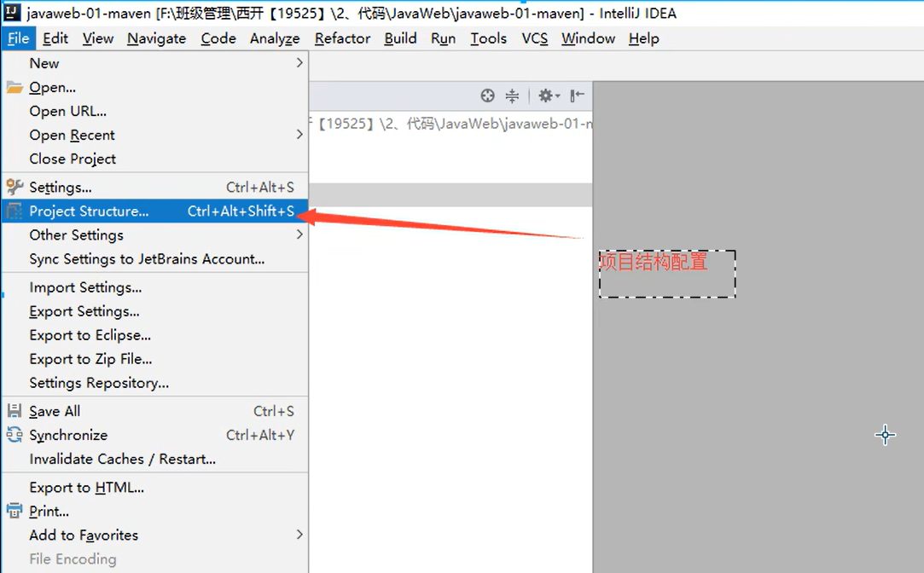Screen dimensions: 924x573
Task: Open Settings... from File menu
Action: point(155,188)
